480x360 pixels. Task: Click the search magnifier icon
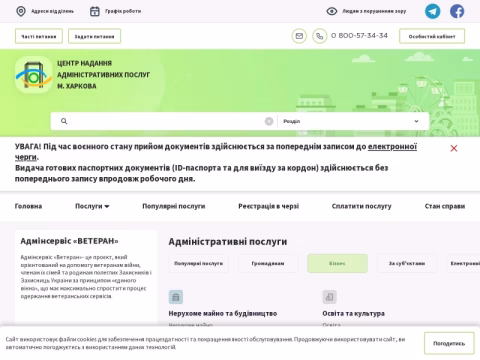[x=64, y=121]
